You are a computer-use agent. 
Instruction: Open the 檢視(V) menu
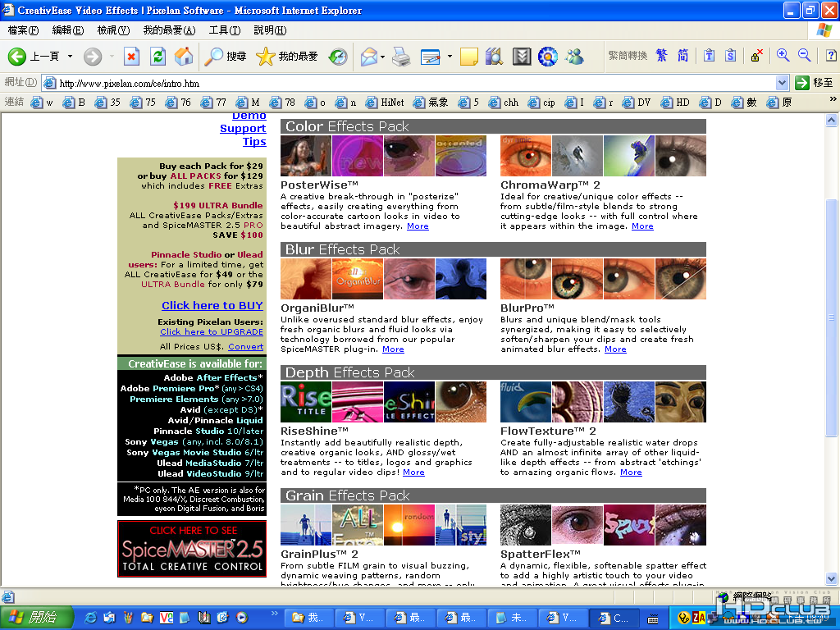tap(113, 30)
